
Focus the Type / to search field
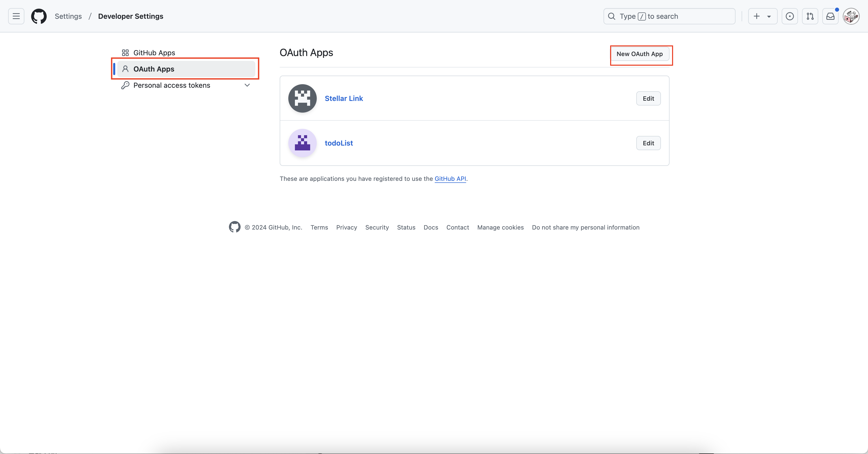pyautogui.click(x=669, y=16)
